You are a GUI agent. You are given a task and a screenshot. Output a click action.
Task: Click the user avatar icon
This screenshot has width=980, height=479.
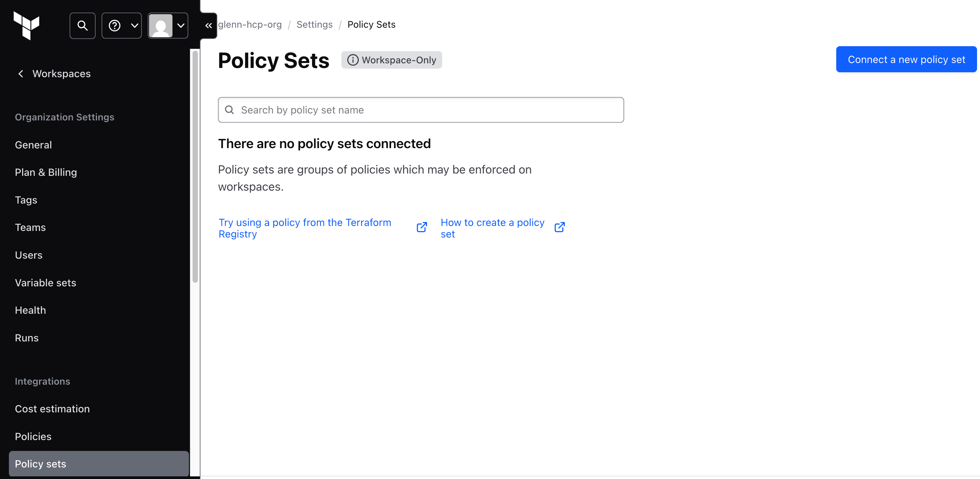tap(161, 25)
